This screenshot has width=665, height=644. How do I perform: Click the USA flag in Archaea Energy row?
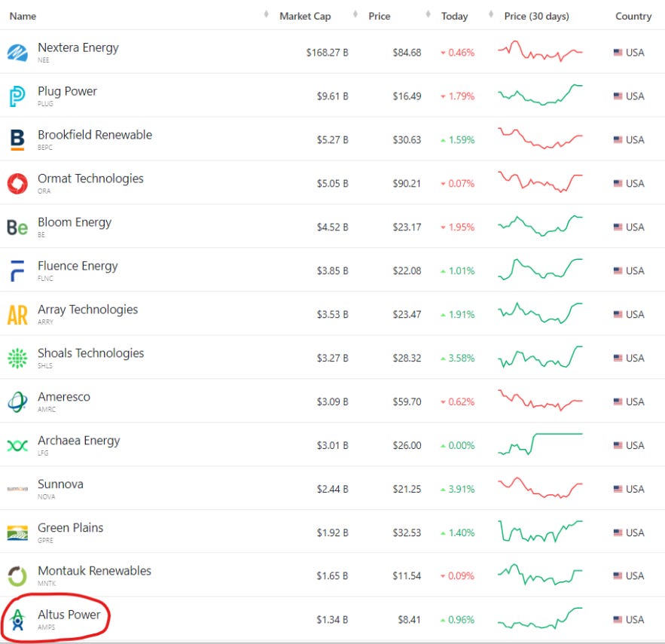coord(618,445)
